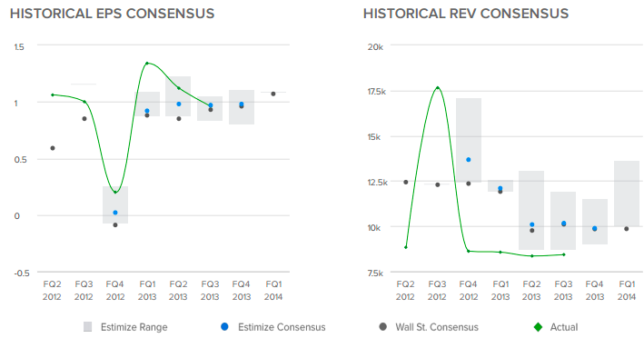Click the green Actual legend diamond
The width and height of the screenshot is (644, 338).
click(538, 327)
